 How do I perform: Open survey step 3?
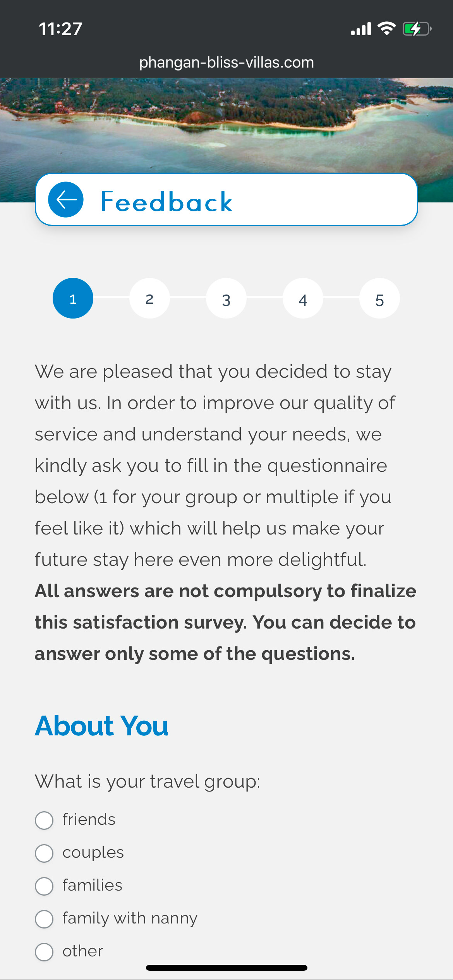coord(226,298)
